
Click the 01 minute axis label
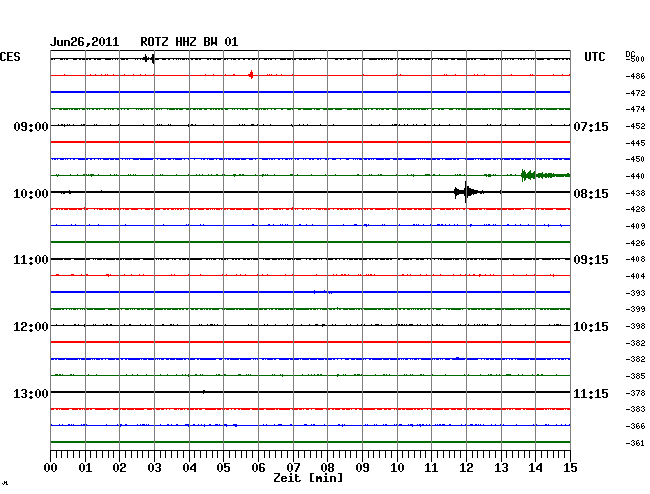coord(85,467)
